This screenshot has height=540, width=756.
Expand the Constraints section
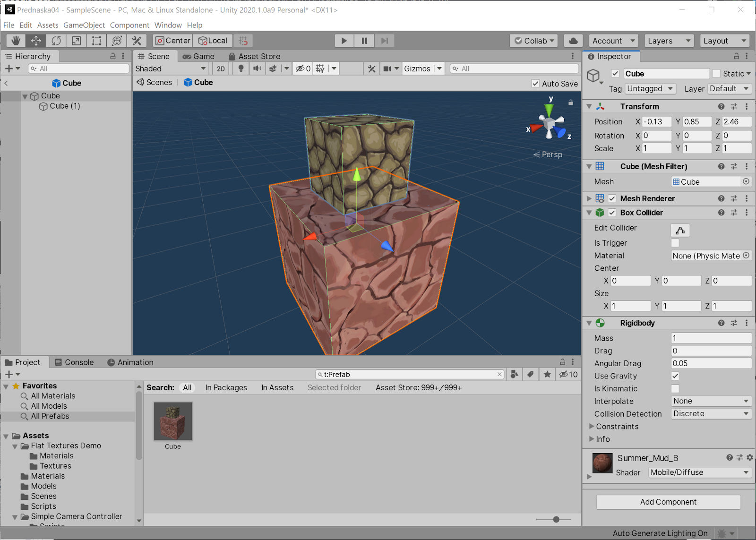(x=592, y=426)
